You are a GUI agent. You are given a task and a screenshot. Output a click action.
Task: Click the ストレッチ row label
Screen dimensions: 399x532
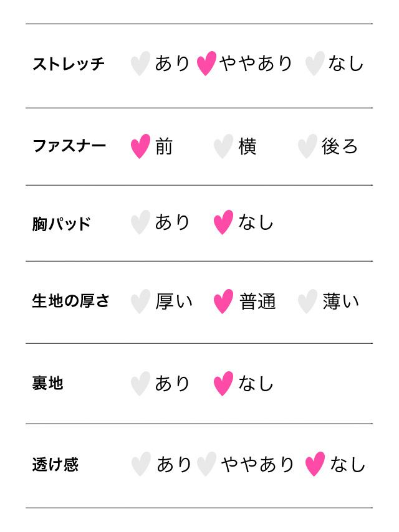pos(69,64)
